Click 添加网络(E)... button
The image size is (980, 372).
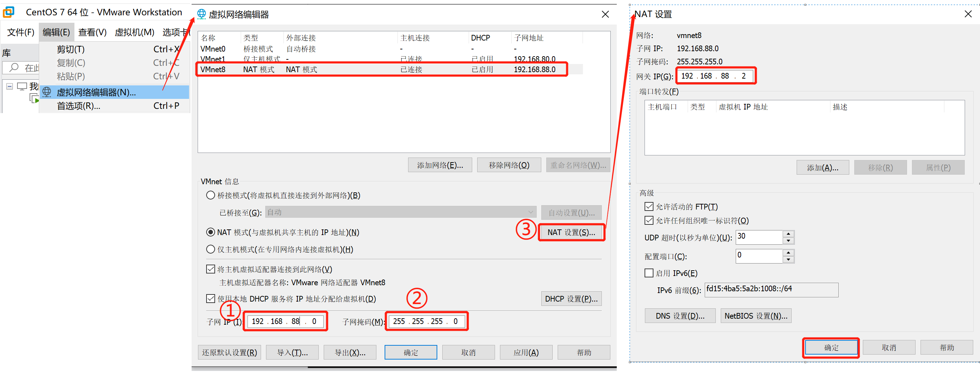coord(440,165)
